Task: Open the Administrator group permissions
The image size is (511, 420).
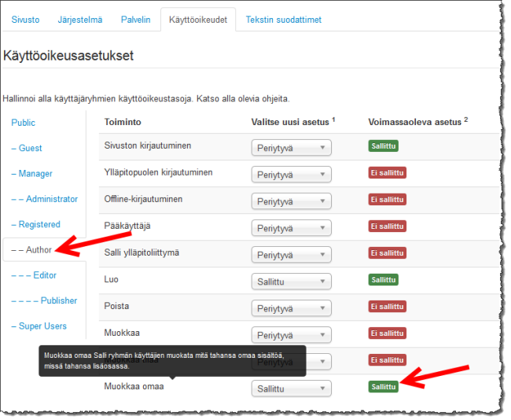Action: 45,199
